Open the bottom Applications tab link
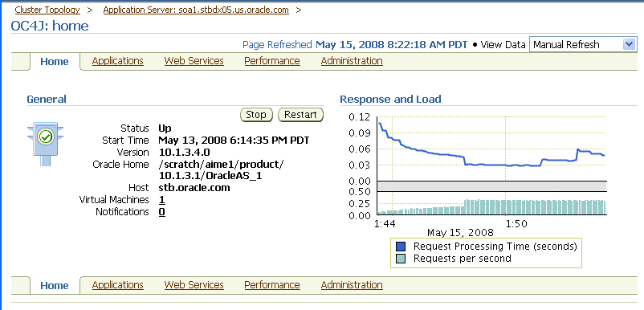Image resolution: width=644 pixels, height=310 pixels. coord(117,284)
